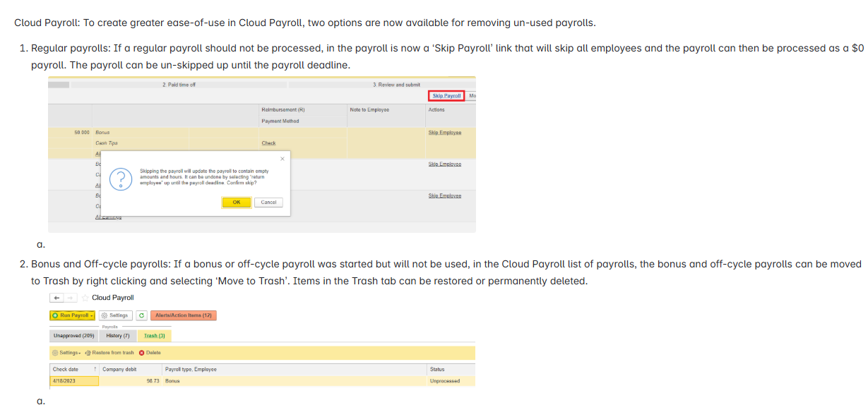
Task: Click Bonus in the 98.73 payroll row
Action: pyautogui.click(x=172, y=381)
